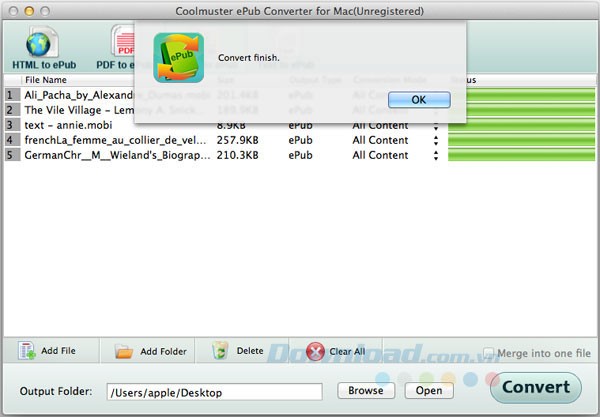Open conversion mode stepper for GermanChr row
The height and width of the screenshot is (417, 600).
click(x=435, y=155)
